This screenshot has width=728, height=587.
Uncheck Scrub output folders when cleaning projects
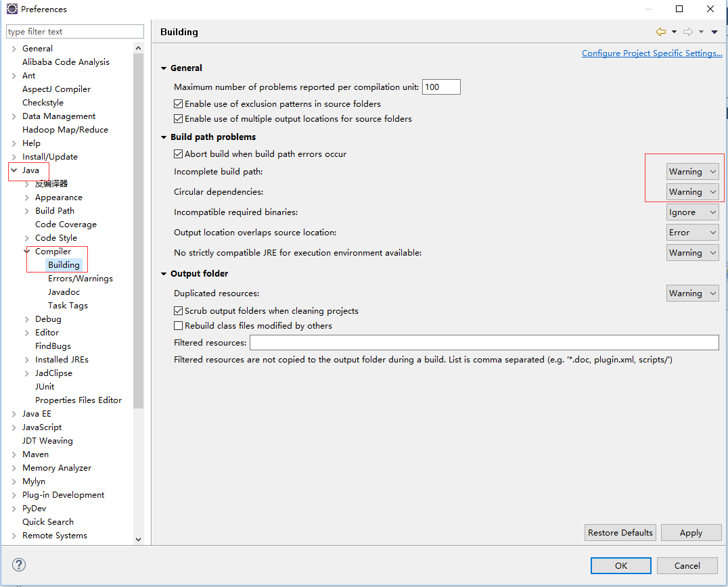click(x=178, y=311)
